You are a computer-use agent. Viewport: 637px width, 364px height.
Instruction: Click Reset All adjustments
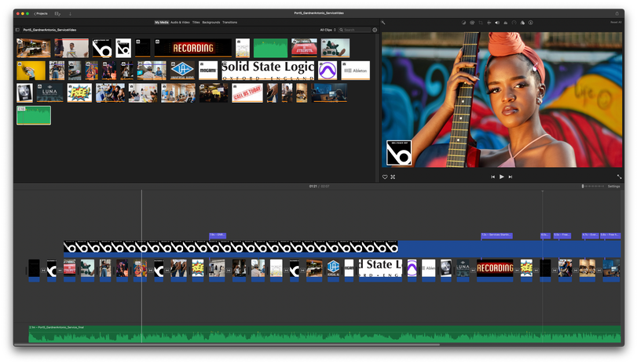point(616,22)
